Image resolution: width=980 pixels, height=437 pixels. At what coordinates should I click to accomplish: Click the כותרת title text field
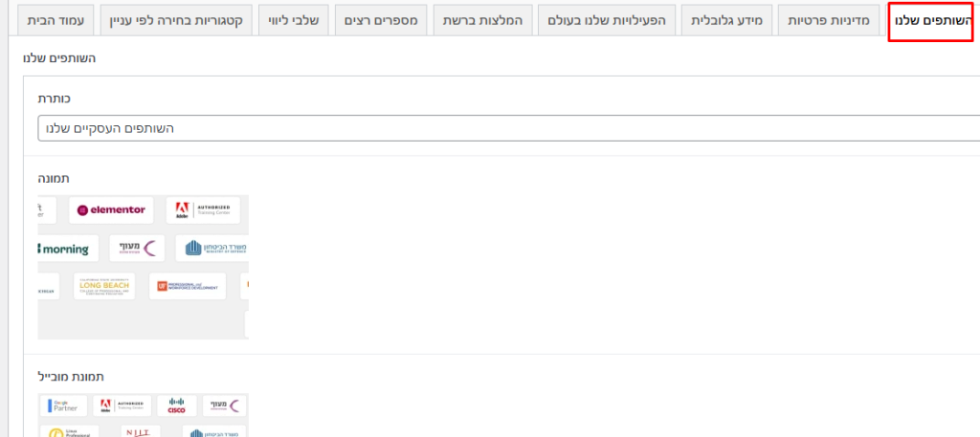click(x=507, y=128)
